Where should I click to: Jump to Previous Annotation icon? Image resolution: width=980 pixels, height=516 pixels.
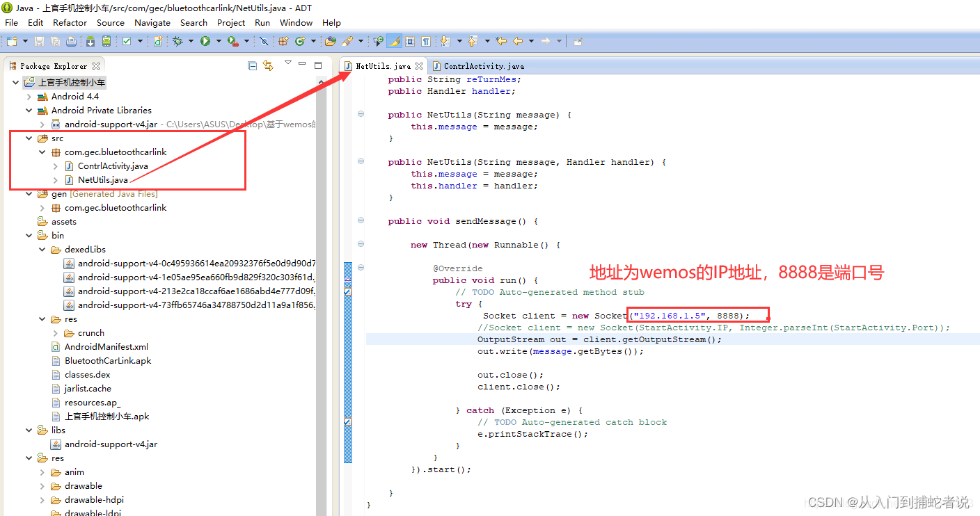tap(473, 41)
